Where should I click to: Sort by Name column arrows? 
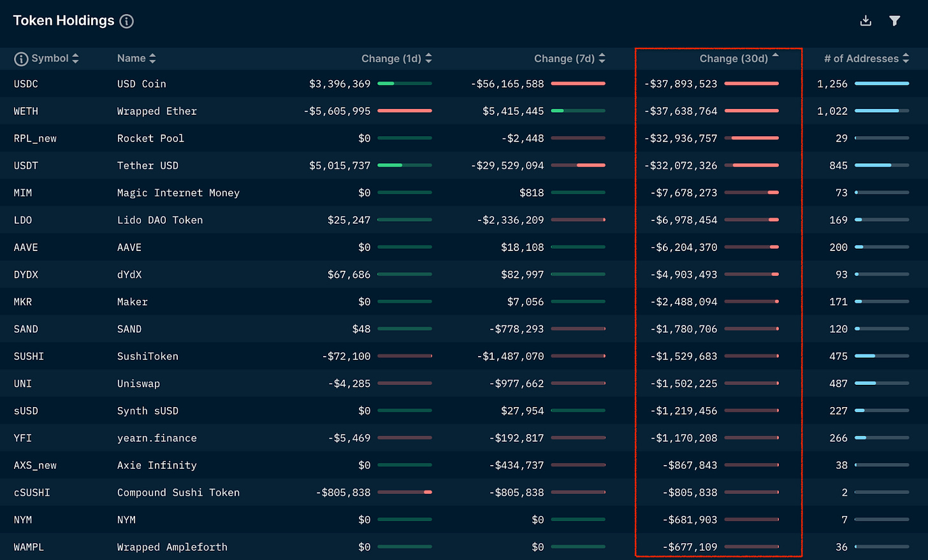coord(152,59)
